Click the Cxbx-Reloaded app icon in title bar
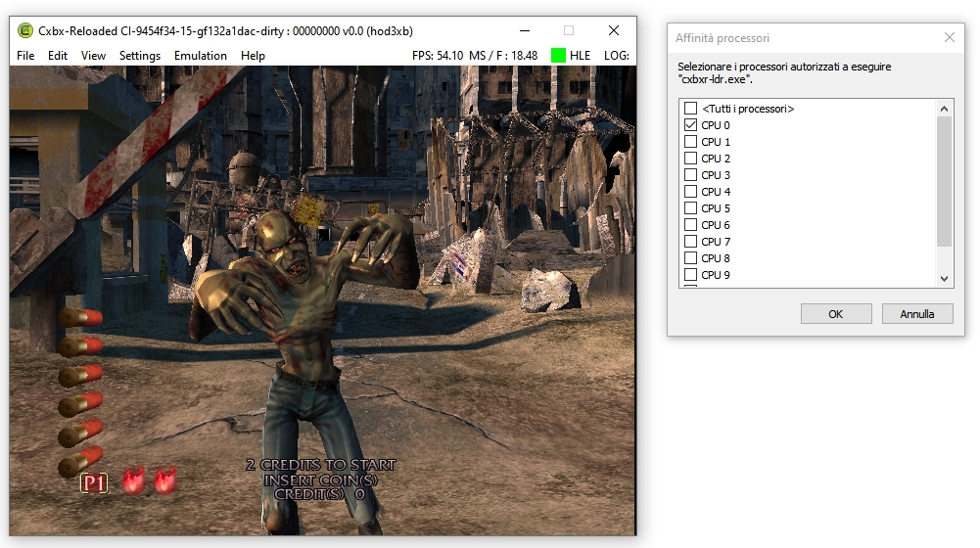This screenshot has height=548, width=980. pyautogui.click(x=25, y=30)
